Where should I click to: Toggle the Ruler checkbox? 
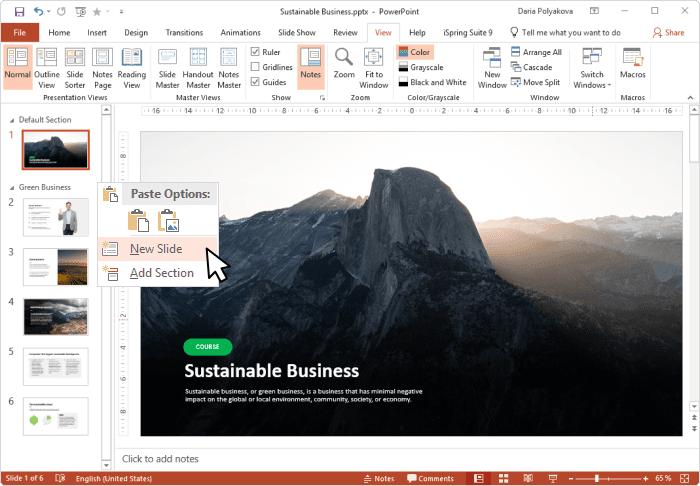click(256, 52)
